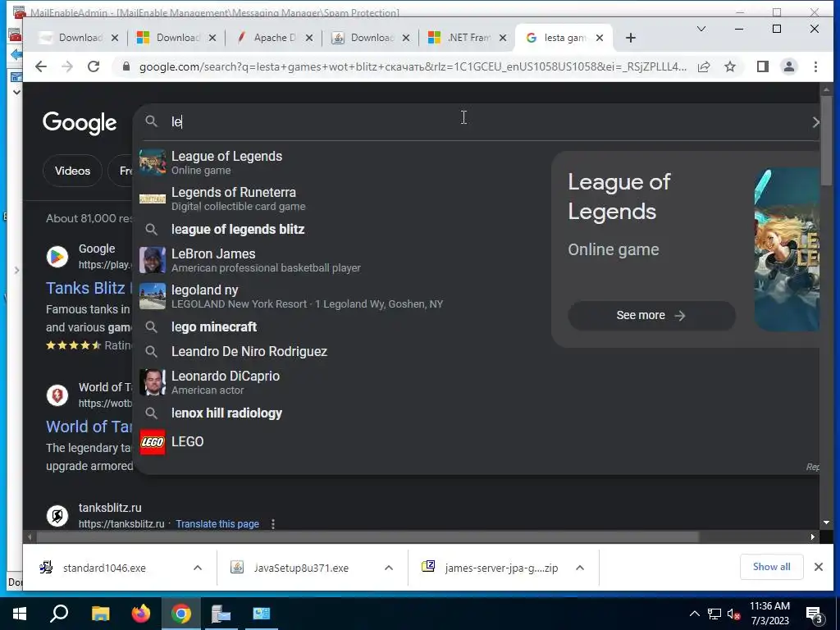Click the Google logo
Viewport: 840px width, 630px height.
[80, 123]
